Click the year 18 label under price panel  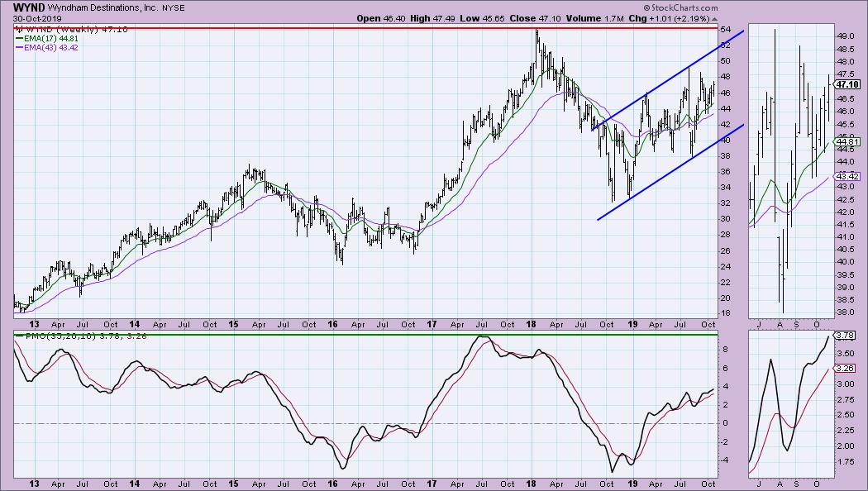click(x=531, y=324)
